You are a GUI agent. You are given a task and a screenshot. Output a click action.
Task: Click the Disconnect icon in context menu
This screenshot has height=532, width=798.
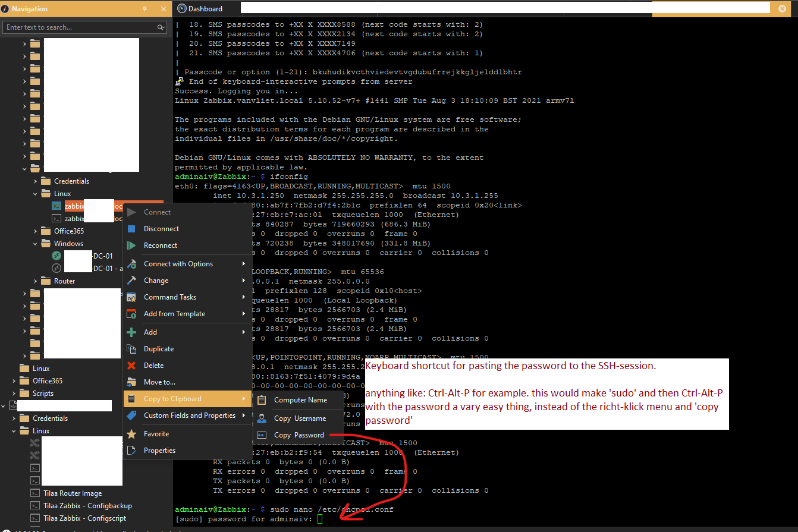click(132, 229)
